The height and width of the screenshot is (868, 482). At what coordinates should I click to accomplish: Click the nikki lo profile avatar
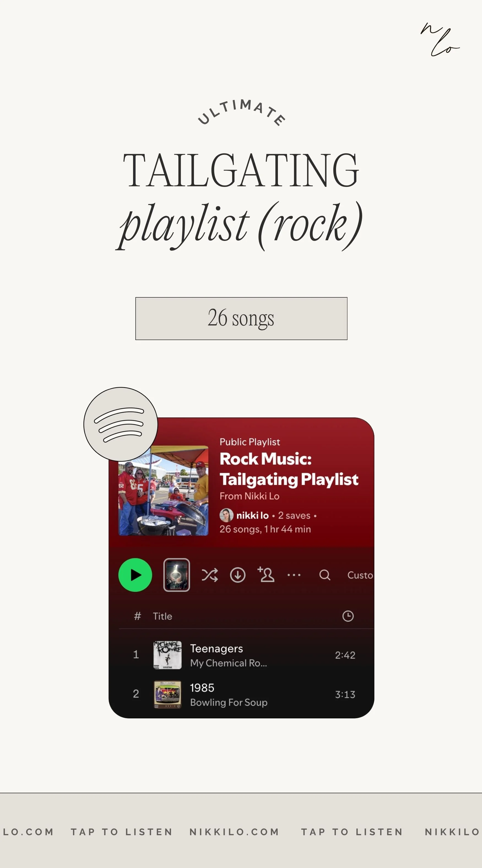(226, 515)
